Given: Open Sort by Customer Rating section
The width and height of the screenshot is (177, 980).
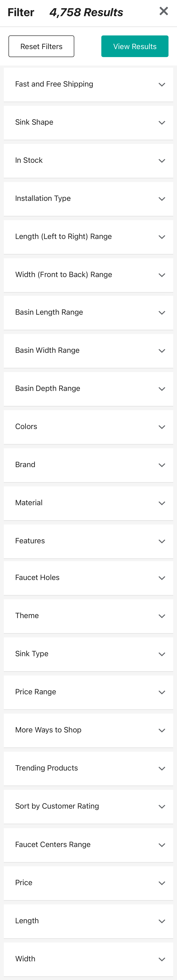Looking at the screenshot, I should pyautogui.click(x=88, y=806).
